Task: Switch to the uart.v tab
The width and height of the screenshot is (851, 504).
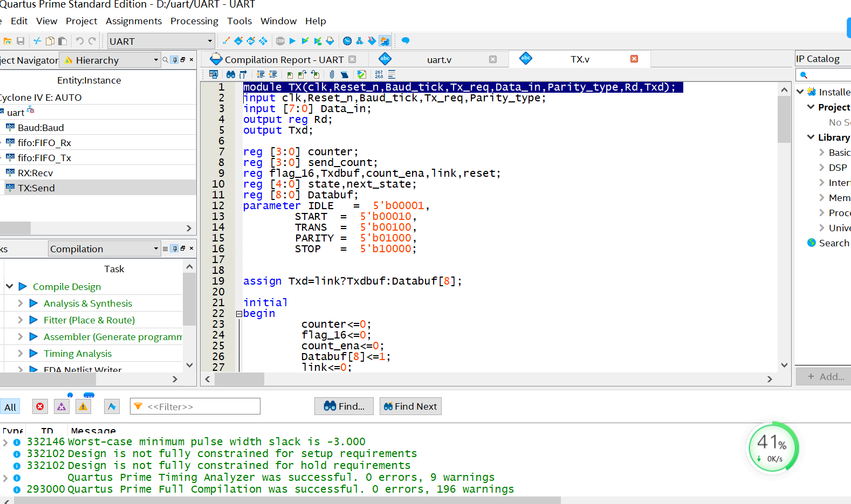Action: tap(439, 60)
